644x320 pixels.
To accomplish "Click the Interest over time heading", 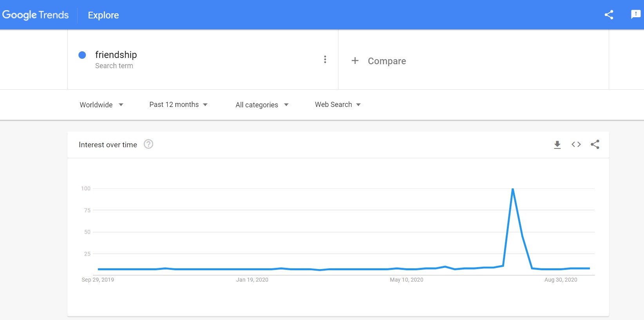I will point(108,145).
